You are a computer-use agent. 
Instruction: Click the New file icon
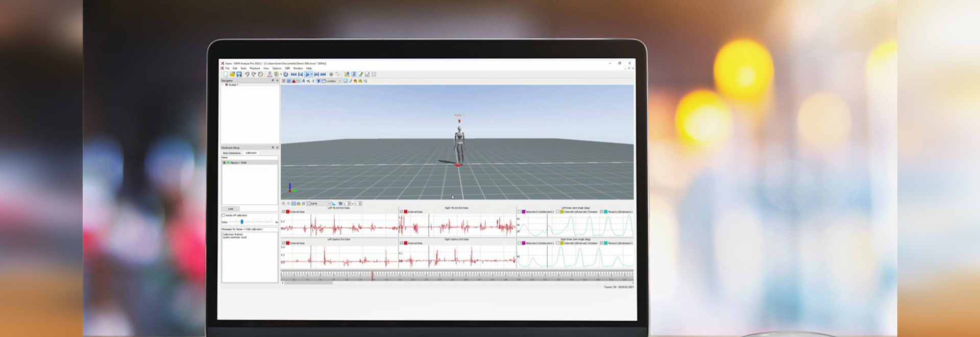pos(225,75)
